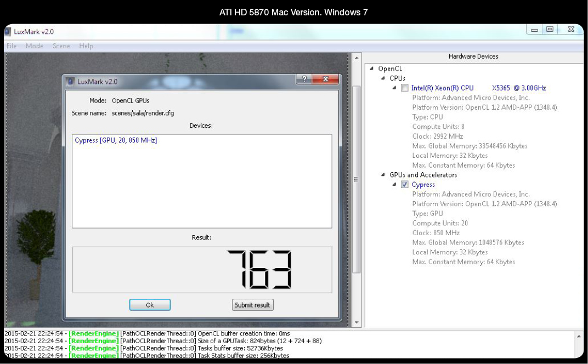Select 'Clock: 850 MHz' row
This screenshot has height=364, width=588.
pos(436,233)
